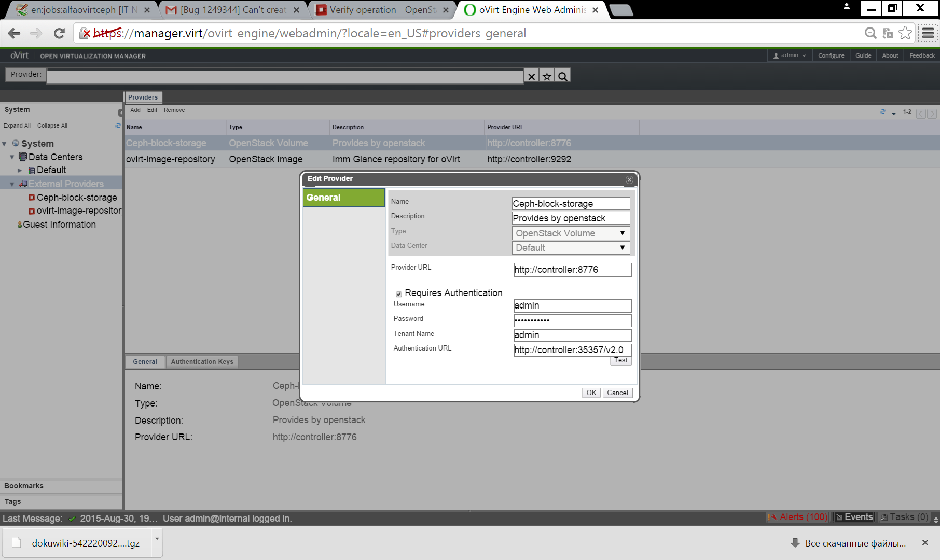Viewport: 940px width, 560px height.
Task: Select the General sub-tab
Action: click(x=145, y=362)
